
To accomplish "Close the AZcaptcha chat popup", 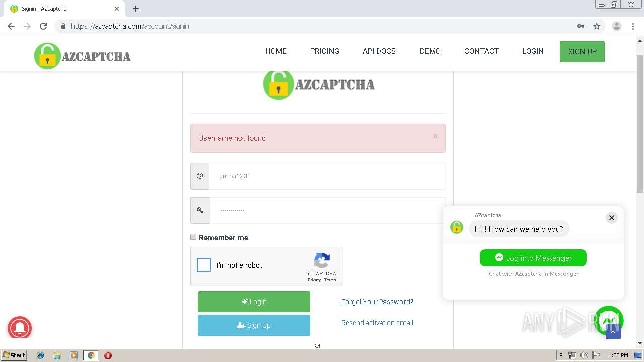I will [x=612, y=218].
